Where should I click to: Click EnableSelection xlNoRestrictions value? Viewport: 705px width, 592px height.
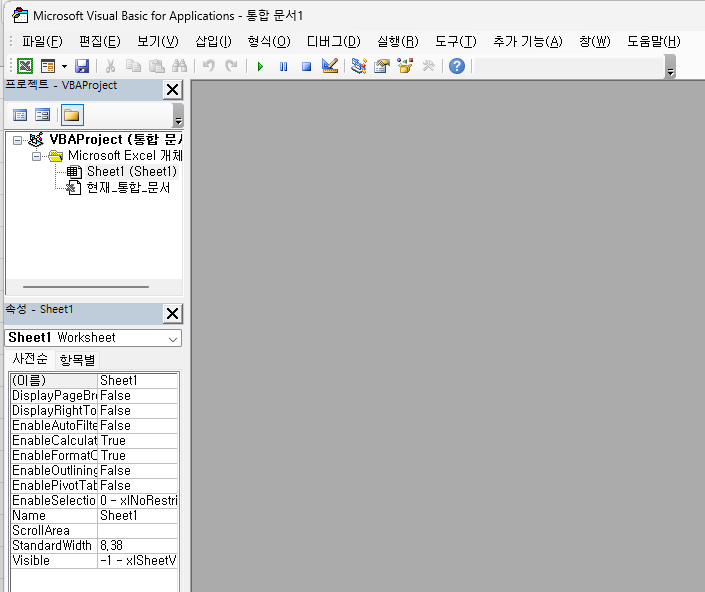pyautogui.click(x=138, y=501)
